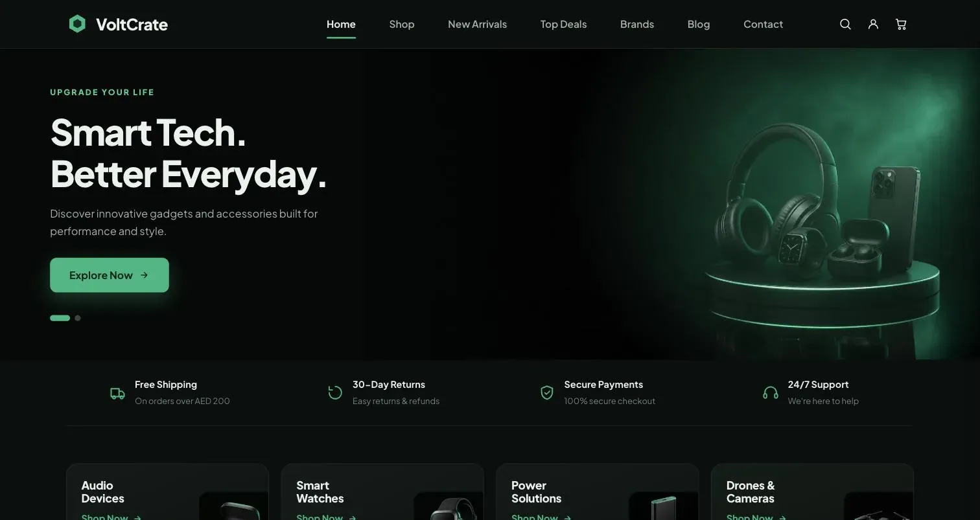This screenshot has width=980, height=520.
Task: Click the 24/7 Support headphones icon
Action: [771, 392]
